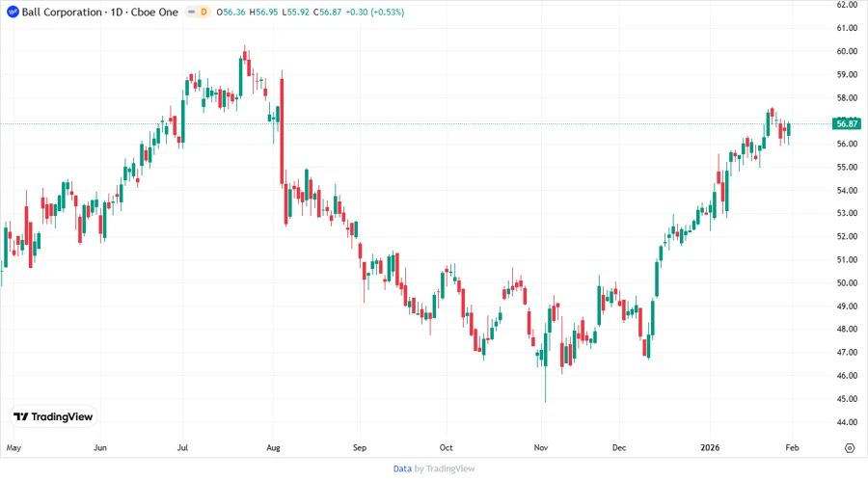Click the C56.87 close value

point(327,12)
